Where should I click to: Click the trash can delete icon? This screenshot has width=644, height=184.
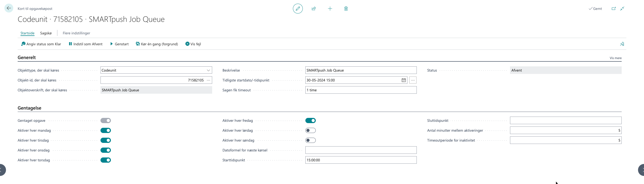(346, 9)
